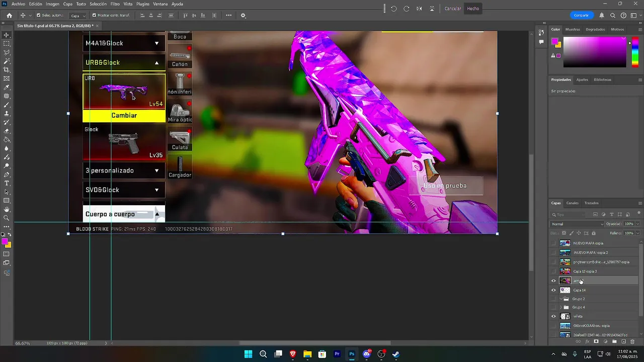
Task: Align left edges in options bar
Action: [142, 15]
